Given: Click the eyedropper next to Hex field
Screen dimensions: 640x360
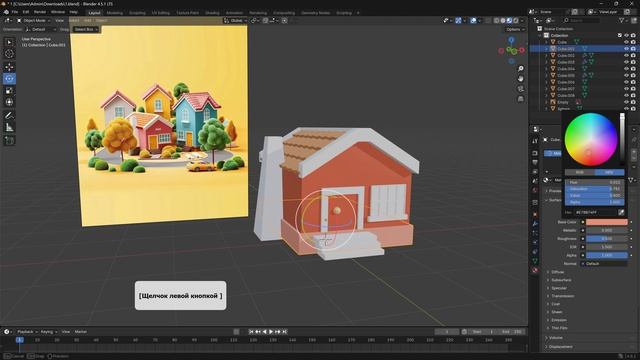Looking at the screenshot, I should pyautogui.click(x=621, y=212).
